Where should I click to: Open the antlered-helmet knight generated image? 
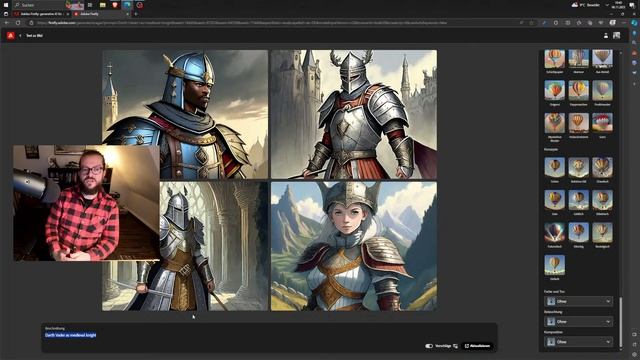tap(354, 114)
